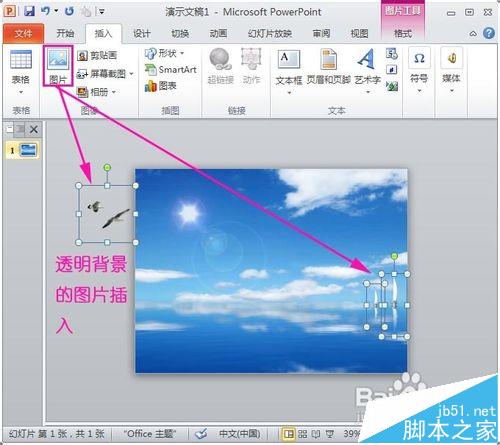Expand the 屏幕截图 dropdown arrow
500x445 pixels.
click(x=131, y=73)
